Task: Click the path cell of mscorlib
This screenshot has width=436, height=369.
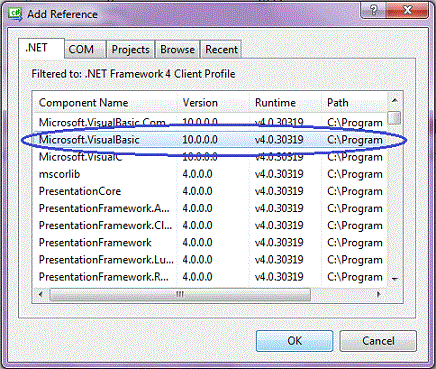Action: point(355,174)
